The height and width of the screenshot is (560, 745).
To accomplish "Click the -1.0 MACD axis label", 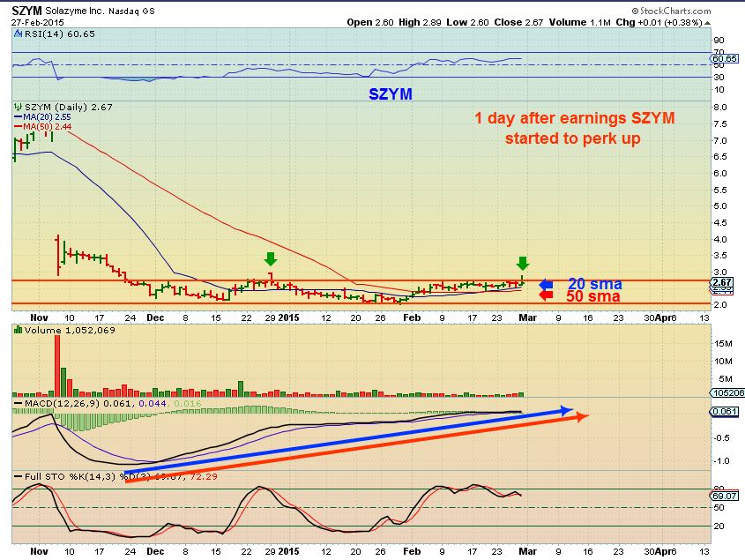I will click(722, 460).
